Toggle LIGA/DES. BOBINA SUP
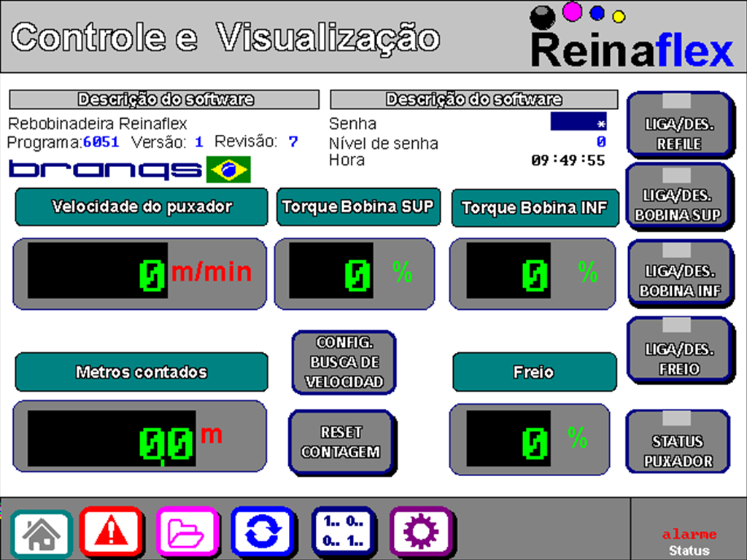Image resolution: width=747 pixels, height=560 pixels. click(x=679, y=201)
